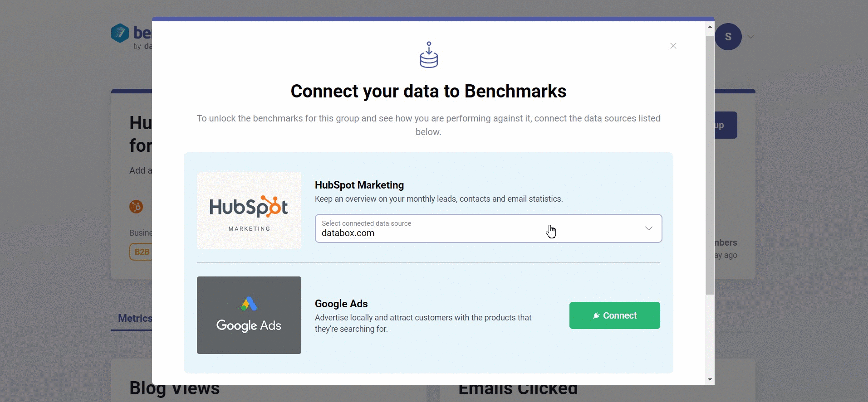Click the 'HubSpot Marketing' heading text

click(359, 185)
